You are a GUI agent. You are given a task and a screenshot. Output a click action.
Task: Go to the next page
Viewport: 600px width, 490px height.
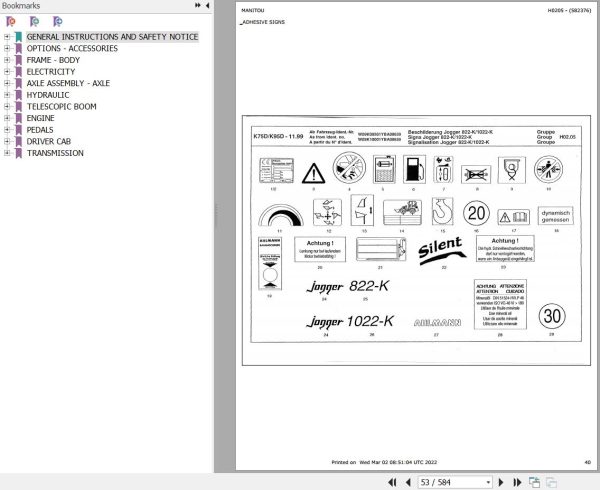[x=501, y=482]
